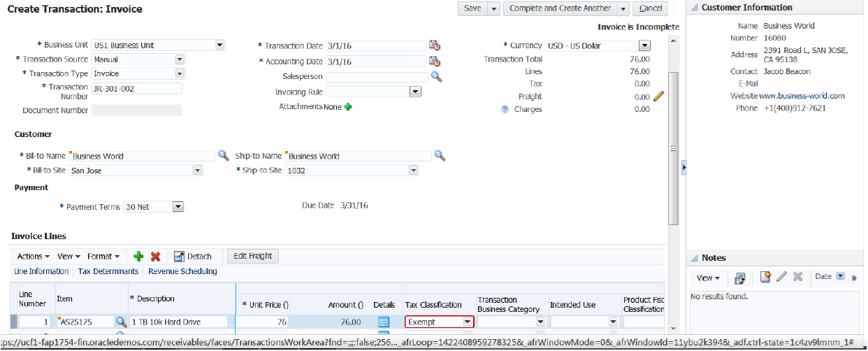The width and height of the screenshot is (868, 351).
Task: Search Ship-to Name with the magnifier icon
Action: (x=440, y=155)
